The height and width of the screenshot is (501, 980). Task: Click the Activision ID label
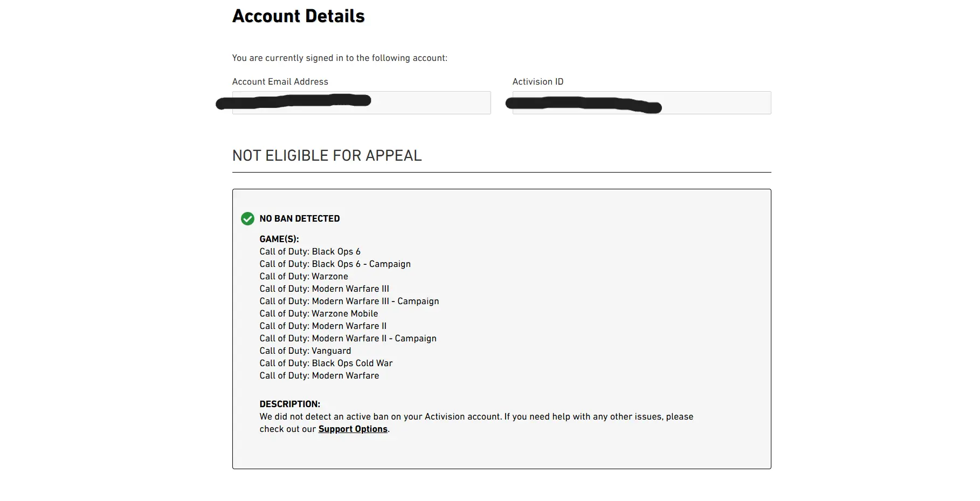pyautogui.click(x=537, y=82)
